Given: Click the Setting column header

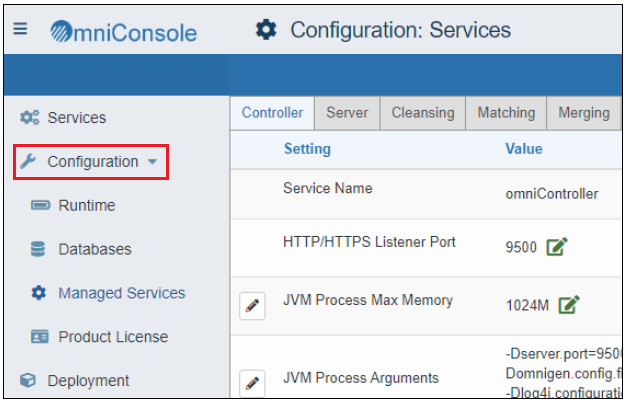Looking at the screenshot, I should pyautogui.click(x=307, y=149).
